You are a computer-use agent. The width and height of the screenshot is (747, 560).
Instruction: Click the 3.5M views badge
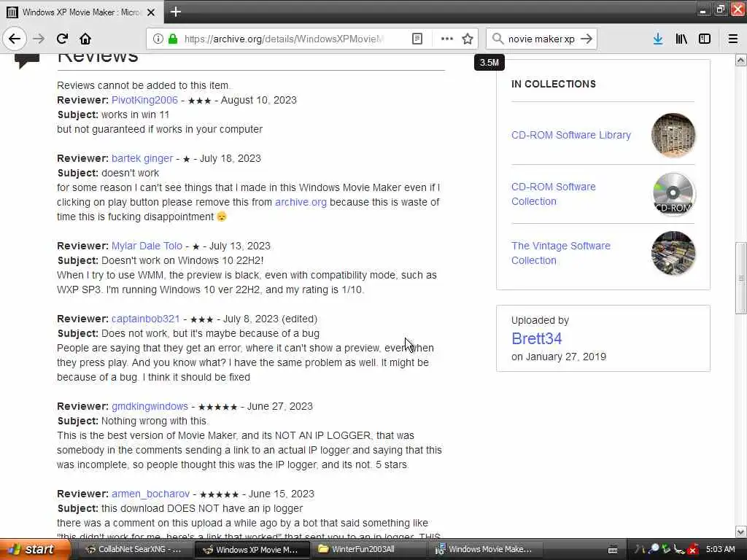[489, 63]
